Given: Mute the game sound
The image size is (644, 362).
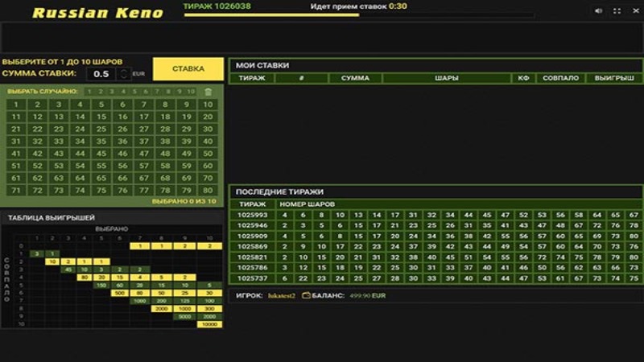Looking at the screenshot, I should (x=598, y=11).
